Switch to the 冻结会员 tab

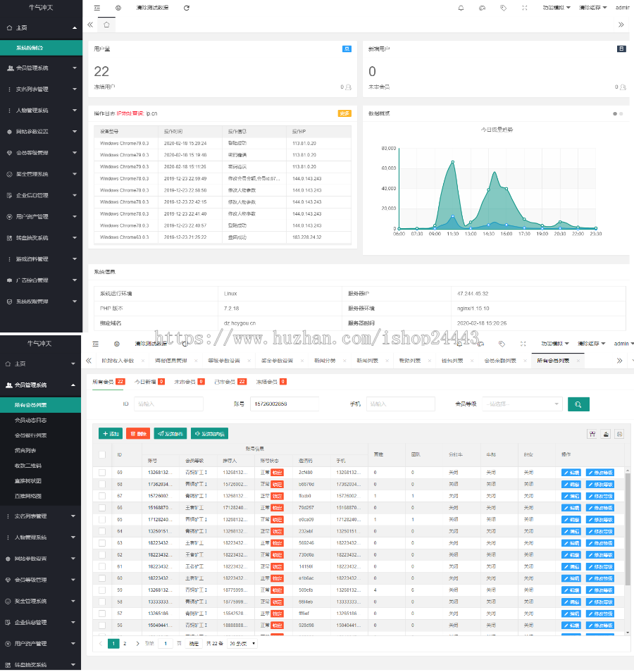(x=271, y=381)
